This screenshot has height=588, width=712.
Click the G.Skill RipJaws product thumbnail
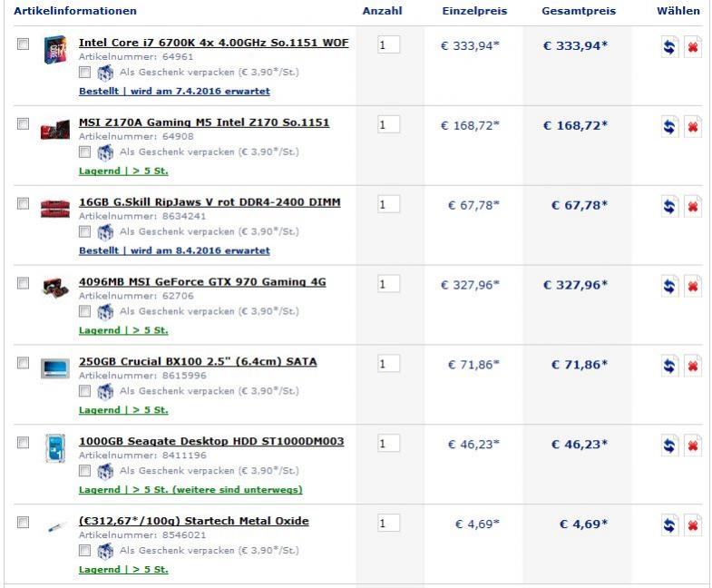click(55, 209)
